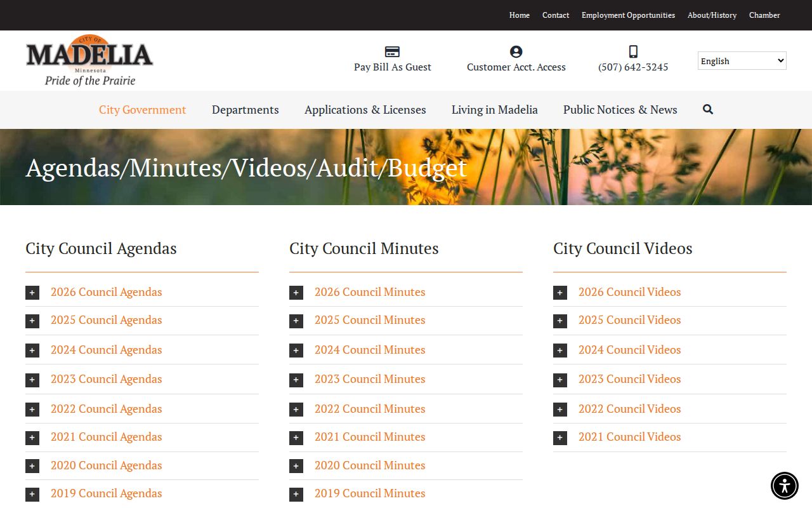The width and height of the screenshot is (812, 508).
Task: Click the Pay Bill As Guest card icon
Action: pyautogui.click(x=393, y=51)
